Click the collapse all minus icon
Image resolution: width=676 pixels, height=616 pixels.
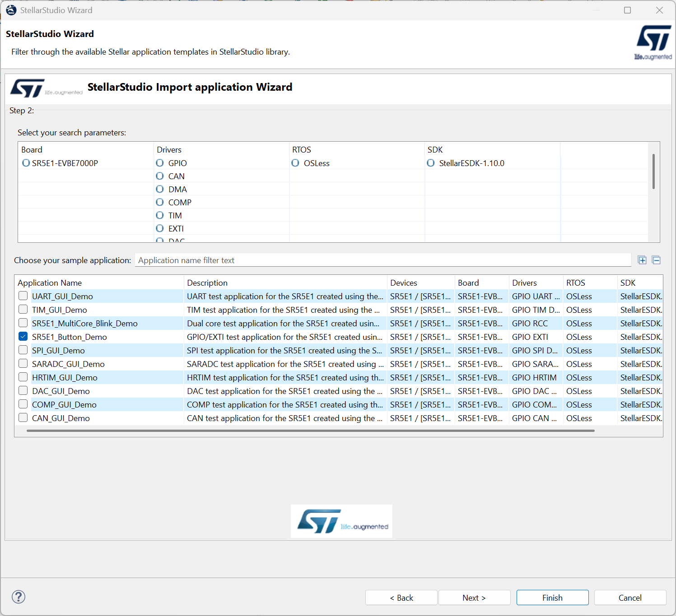pyautogui.click(x=657, y=260)
